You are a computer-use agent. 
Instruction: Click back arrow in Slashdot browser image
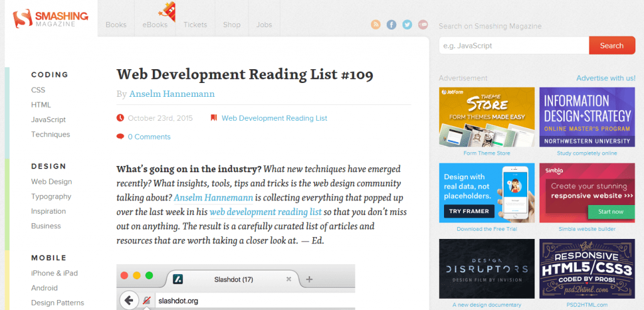point(128,301)
